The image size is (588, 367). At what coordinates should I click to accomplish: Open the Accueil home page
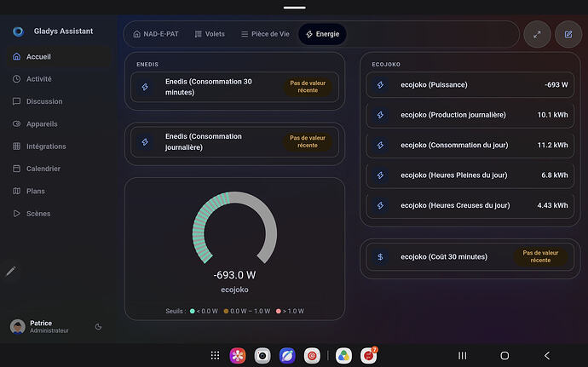point(59,56)
